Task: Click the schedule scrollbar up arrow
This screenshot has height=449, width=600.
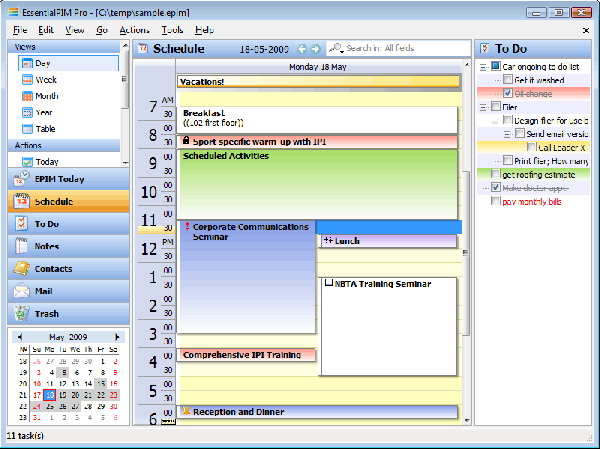Action: tap(467, 64)
